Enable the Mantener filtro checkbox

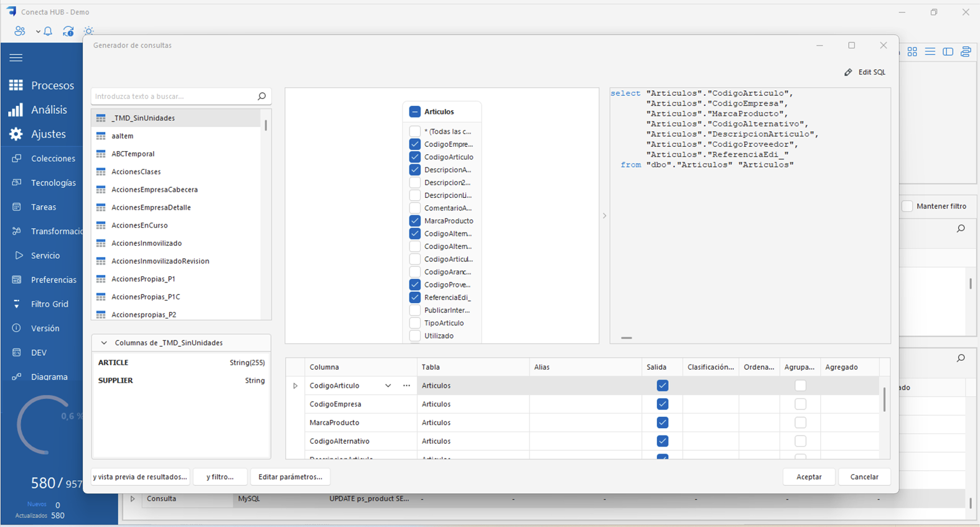coord(907,207)
